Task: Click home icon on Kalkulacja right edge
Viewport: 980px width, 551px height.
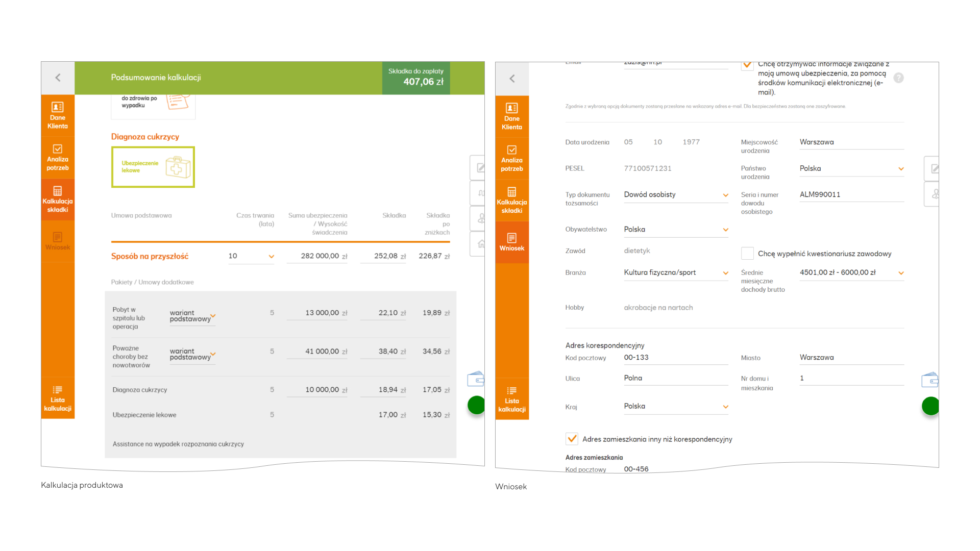Action: coord(478,244)
